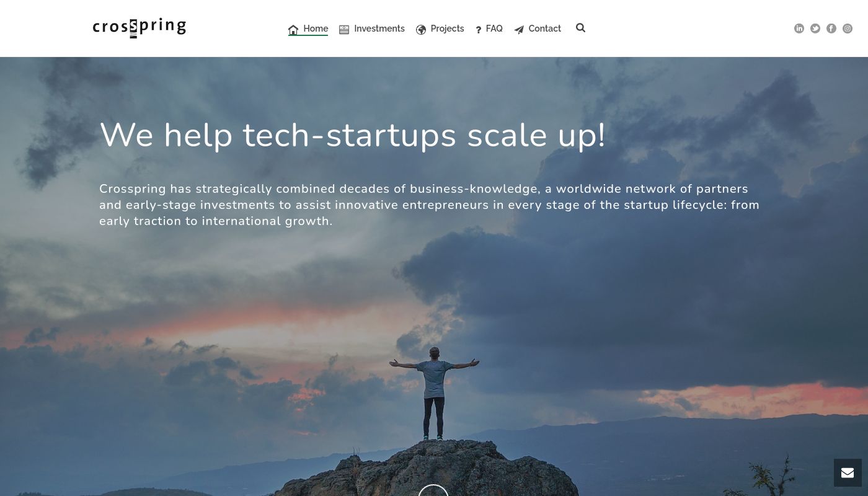Image resolution: width=868 pixels, height=496 pixels.
Task: Click the paper plane icon beside Contact
Action: [519, 30]
